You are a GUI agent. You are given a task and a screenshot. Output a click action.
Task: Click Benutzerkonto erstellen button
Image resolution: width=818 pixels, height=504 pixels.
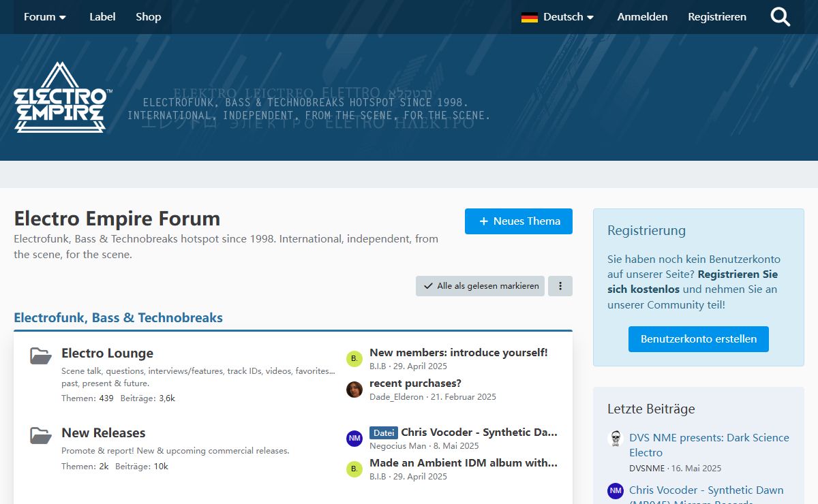tap(699, 339)
